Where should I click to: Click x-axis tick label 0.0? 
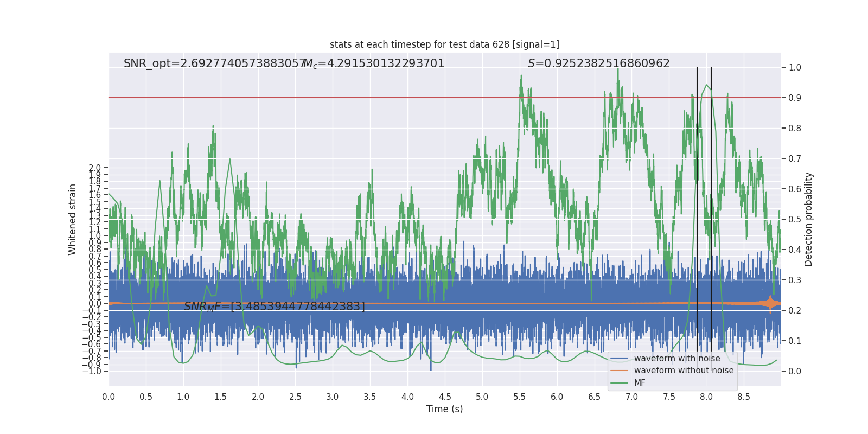pos(108,397)
